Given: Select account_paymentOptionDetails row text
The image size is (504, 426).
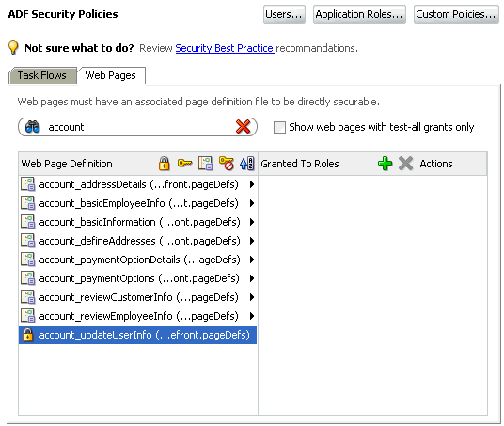Looking at the screenshot, I should point(139,260).
